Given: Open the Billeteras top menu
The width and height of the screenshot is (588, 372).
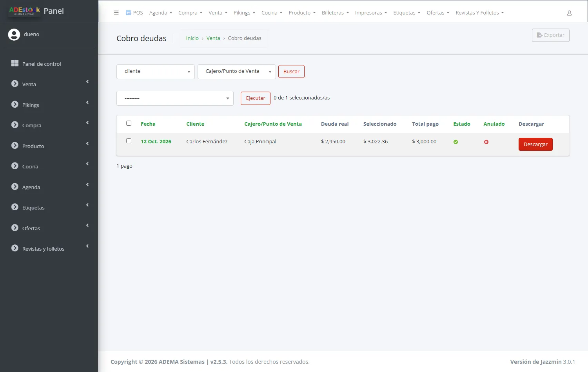Looking at the screenshot, I should 335,13.
